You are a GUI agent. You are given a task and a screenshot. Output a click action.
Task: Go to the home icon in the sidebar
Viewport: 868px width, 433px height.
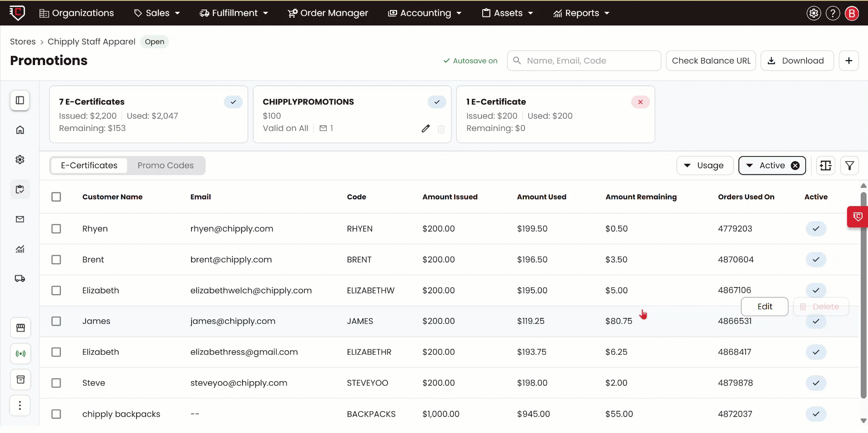click(20, 130)
